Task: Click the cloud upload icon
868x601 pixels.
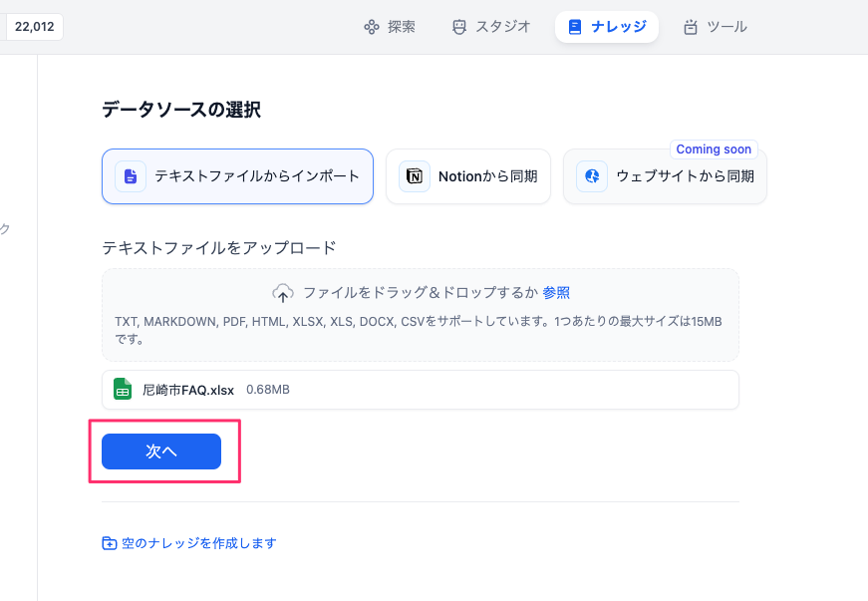Action: [x=283, y=293]
